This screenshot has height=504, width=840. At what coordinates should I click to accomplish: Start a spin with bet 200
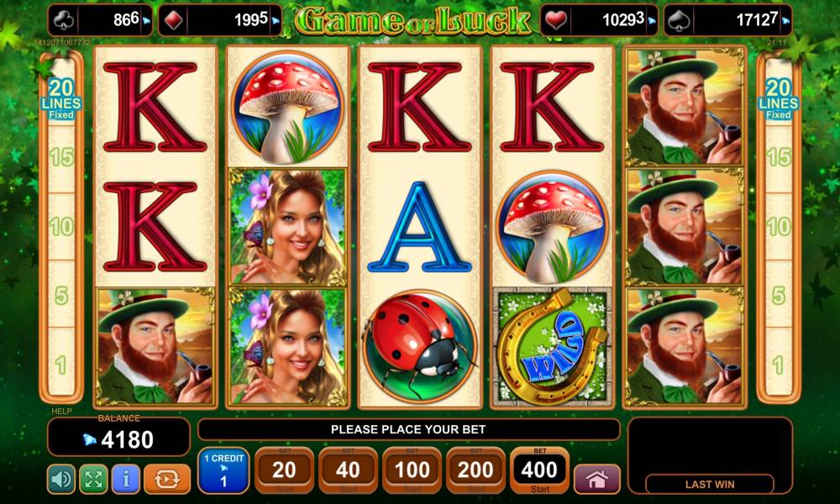[475, 470]
